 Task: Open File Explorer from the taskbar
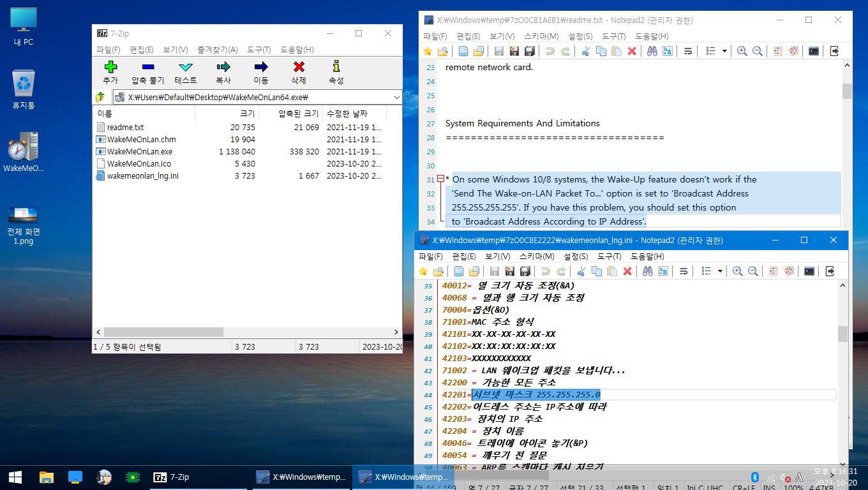tap(46, 477)
